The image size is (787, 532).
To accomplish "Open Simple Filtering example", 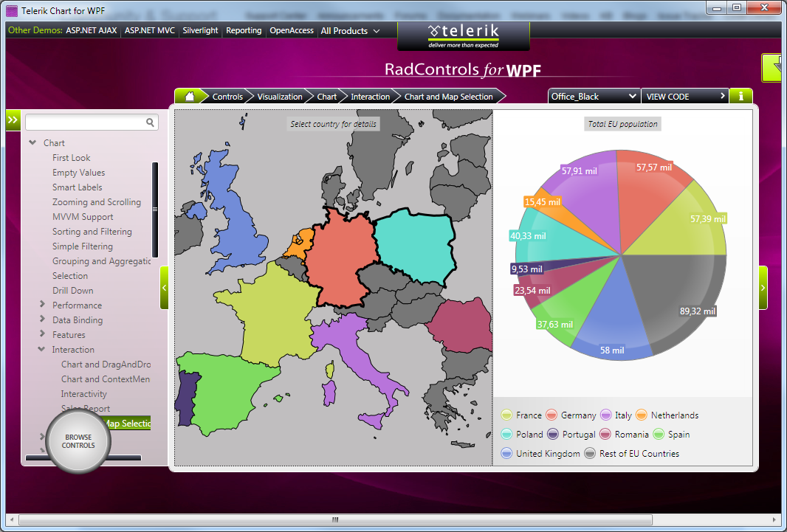I will [82, 246].
